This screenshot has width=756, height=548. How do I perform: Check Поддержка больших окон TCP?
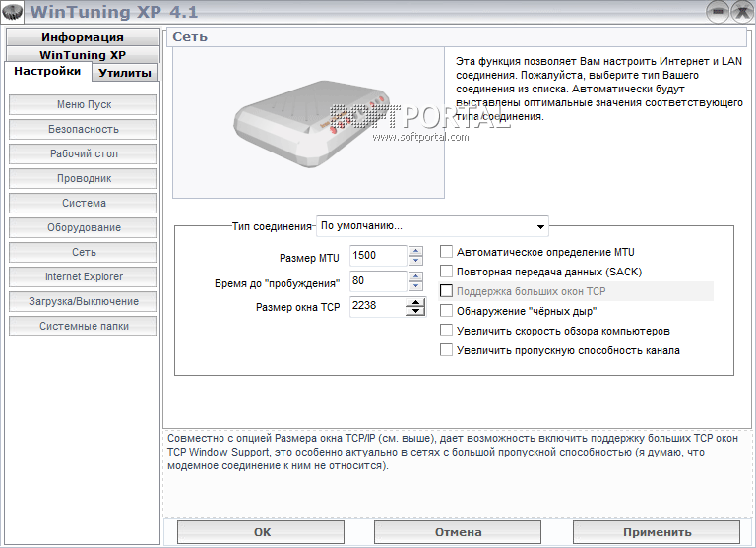pyautogui.click(x=447, y=291)
